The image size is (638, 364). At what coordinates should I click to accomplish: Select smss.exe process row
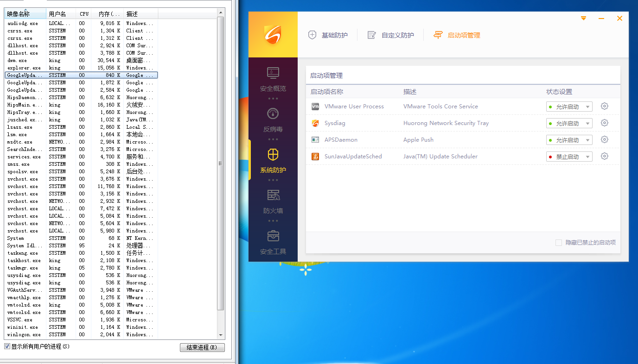(x=81, y=164)
